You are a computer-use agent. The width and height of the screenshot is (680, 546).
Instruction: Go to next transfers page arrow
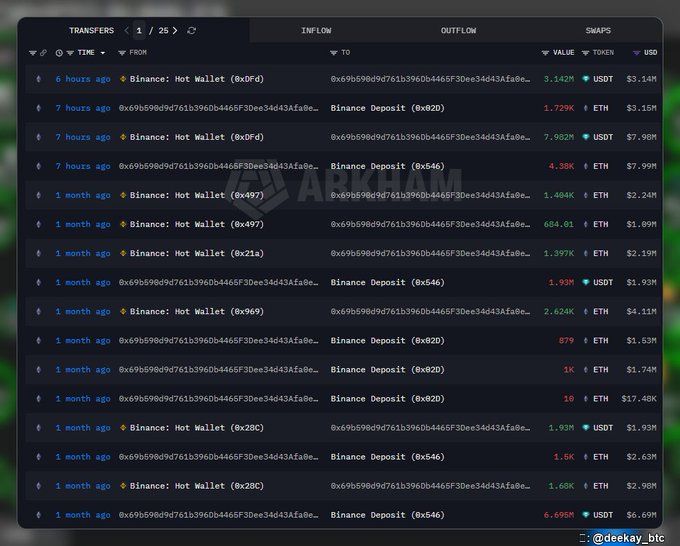click(x=175, y=31)
